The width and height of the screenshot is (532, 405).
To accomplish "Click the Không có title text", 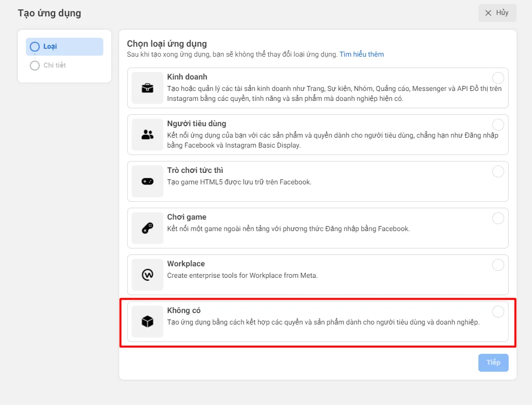I will click(184, 310).
